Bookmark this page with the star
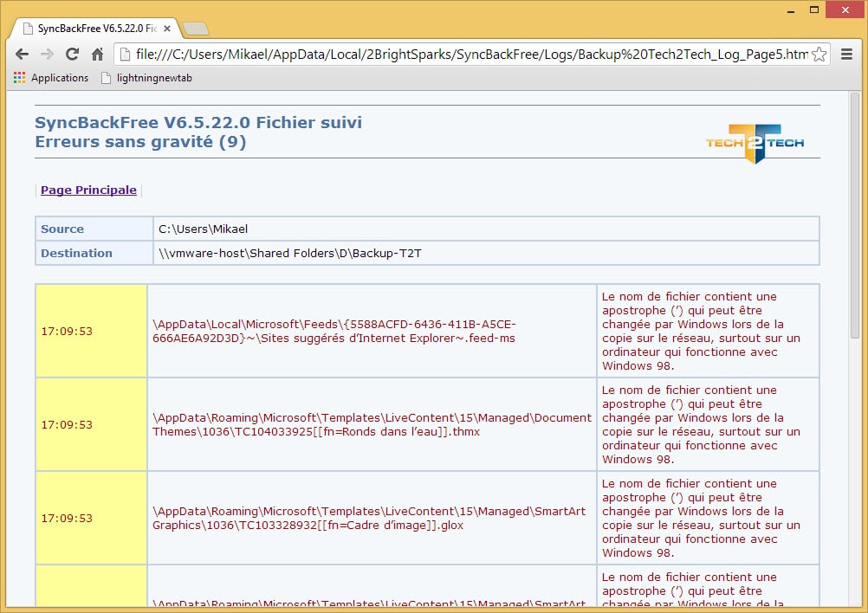 click(819, 55)
